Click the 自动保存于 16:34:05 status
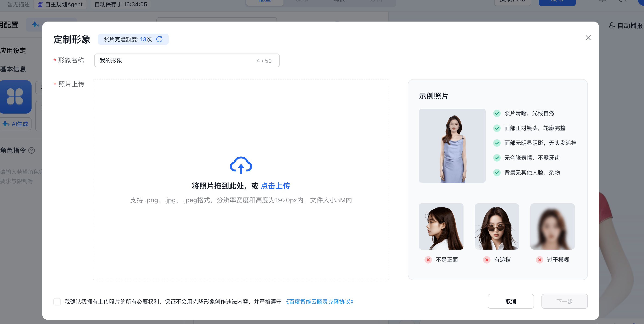The image size is (644, 324). pos(120,4)
